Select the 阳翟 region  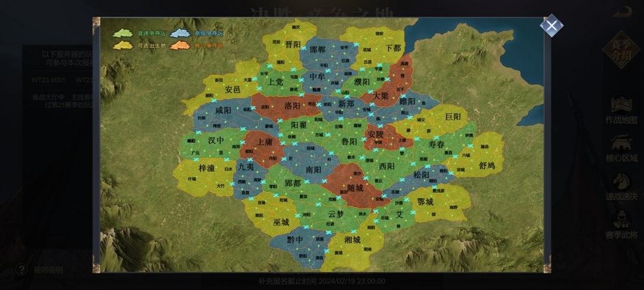pos(299,125)
